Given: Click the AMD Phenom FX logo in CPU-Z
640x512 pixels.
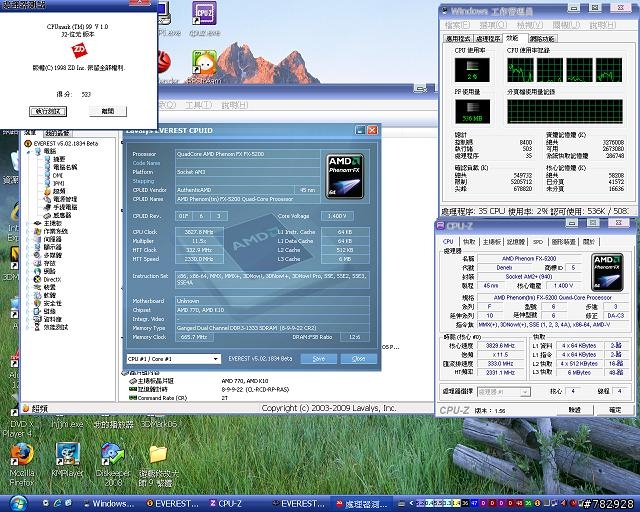Looking at the screenshot, I should [x=607, y=272].
